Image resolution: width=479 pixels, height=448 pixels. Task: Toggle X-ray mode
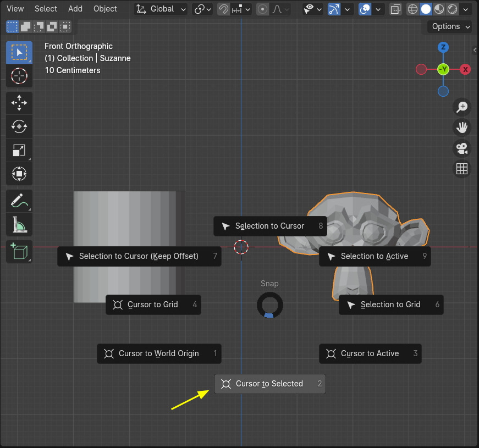[395, 9]
